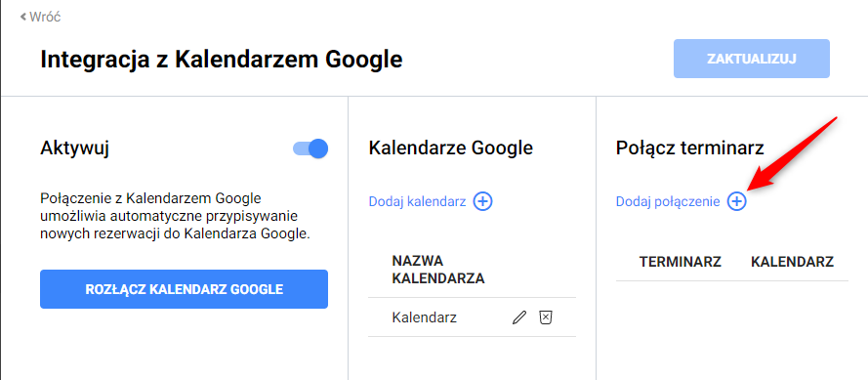Select the Kalendarz row name in the list
Viewport: 868px width, 380px height.
(x=424, y=317)
